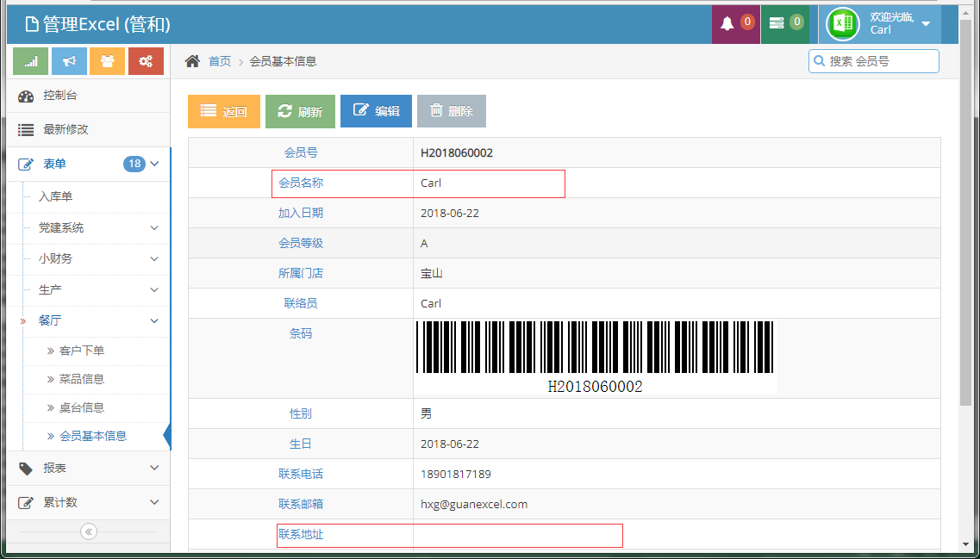Click the 加入日期 value 2018-06-22

point(450,213)
